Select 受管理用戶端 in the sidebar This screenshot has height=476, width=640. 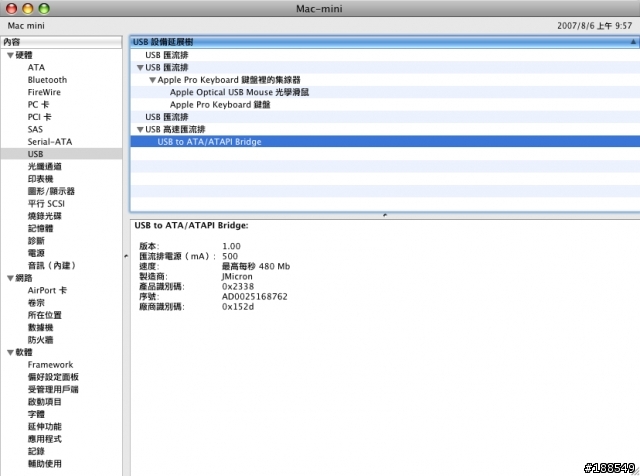[53, 389]
